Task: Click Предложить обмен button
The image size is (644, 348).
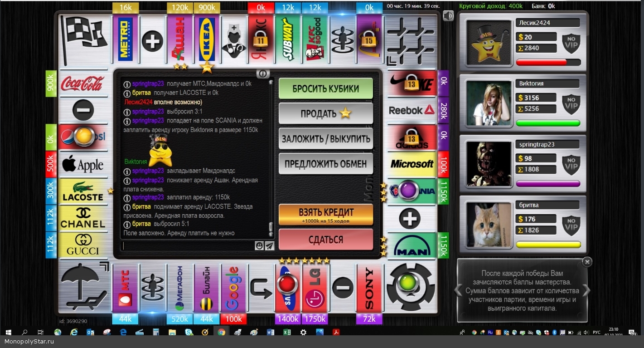Action: (x=325, y=163)
